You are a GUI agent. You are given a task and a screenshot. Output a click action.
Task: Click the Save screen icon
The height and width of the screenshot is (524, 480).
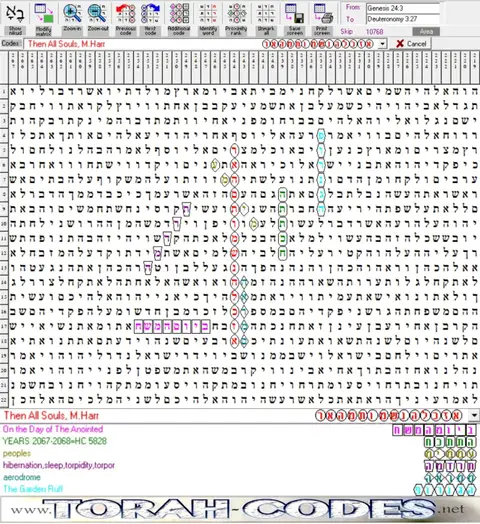pyautogui.click(x=294, y=13)
